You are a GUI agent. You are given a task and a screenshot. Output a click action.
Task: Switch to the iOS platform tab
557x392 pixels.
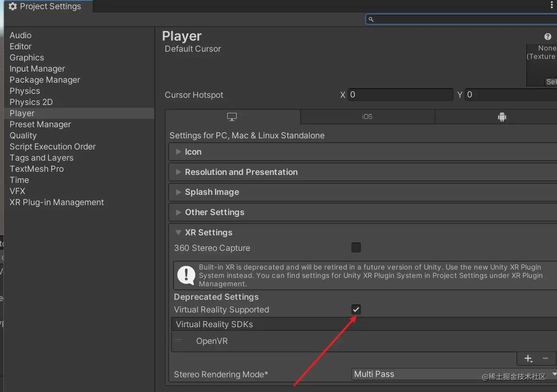click(367, 117)
